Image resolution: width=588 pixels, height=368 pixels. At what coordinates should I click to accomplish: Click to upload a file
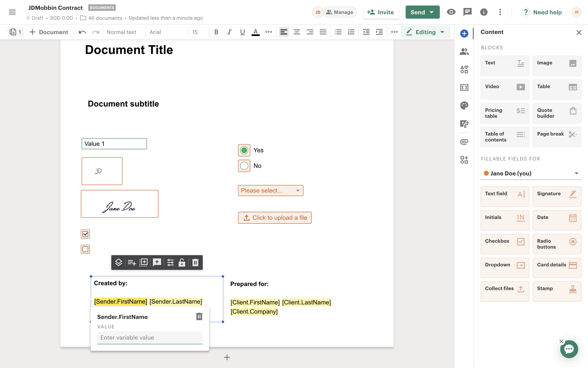(275, 218)
